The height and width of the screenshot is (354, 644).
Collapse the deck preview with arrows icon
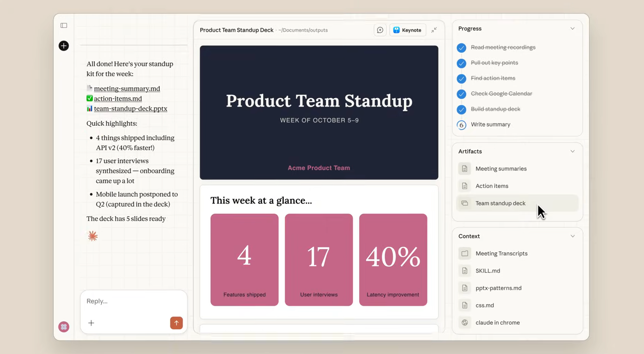coord(434,30)
